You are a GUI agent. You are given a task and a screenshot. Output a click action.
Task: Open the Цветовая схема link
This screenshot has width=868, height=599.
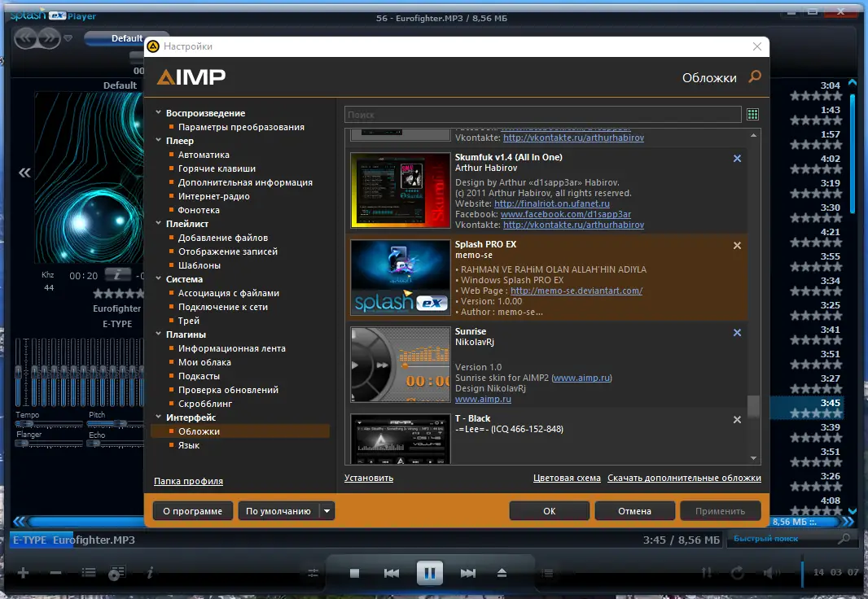click(x=567, y=478)
